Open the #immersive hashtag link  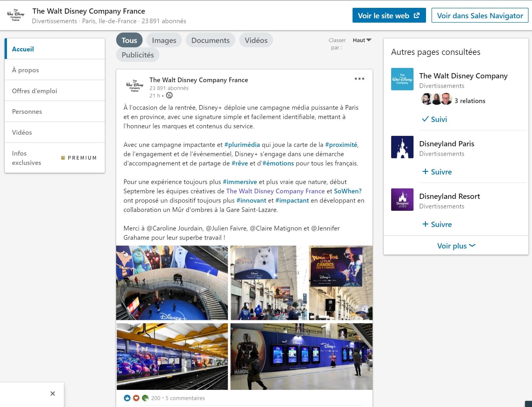click(240, 182)
